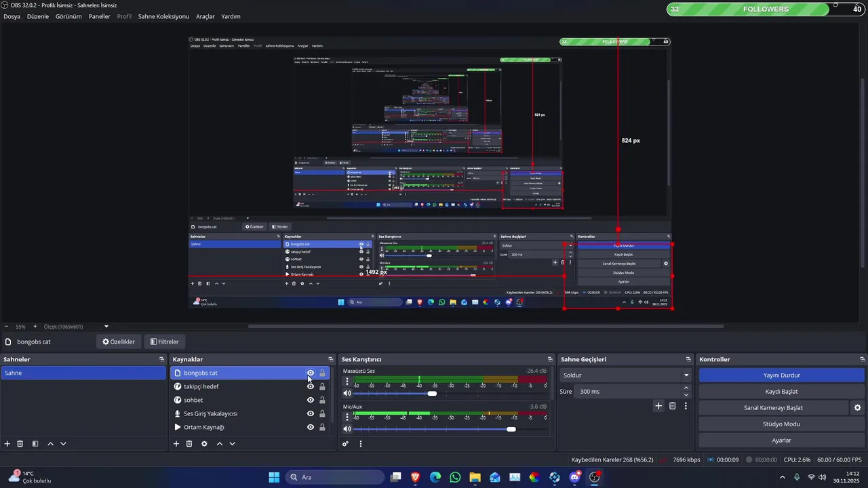Zoom out preview with minus icon

click(x=6, y=327)
